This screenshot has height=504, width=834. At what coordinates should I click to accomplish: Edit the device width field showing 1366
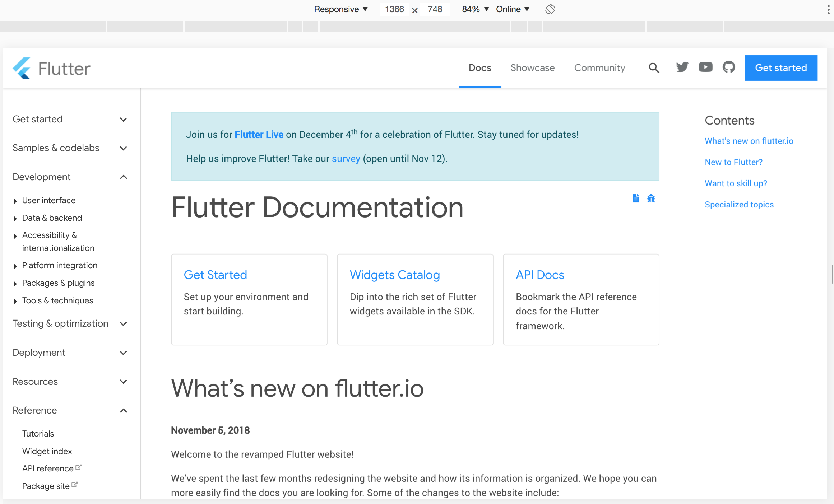394,9
